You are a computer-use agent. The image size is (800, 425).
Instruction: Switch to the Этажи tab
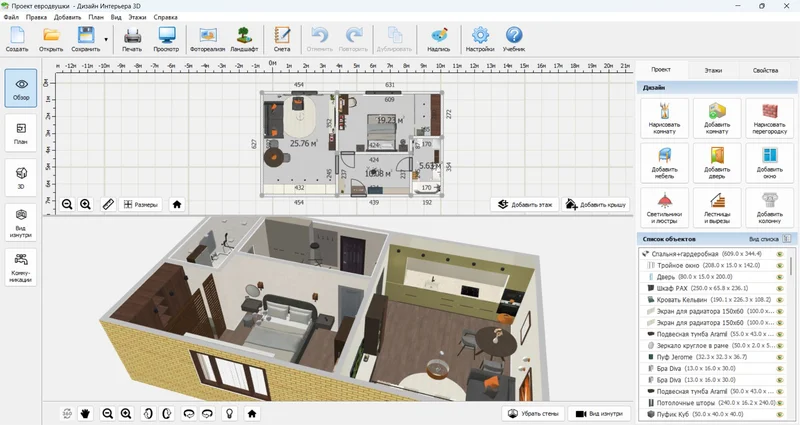click(713, 70)
